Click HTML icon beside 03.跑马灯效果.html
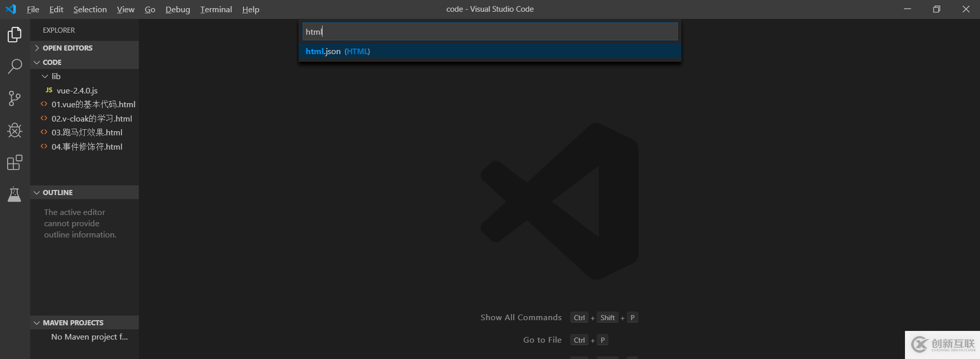Image resolution: width=980 pixels, height=359 pixels. tap(44, 132)
